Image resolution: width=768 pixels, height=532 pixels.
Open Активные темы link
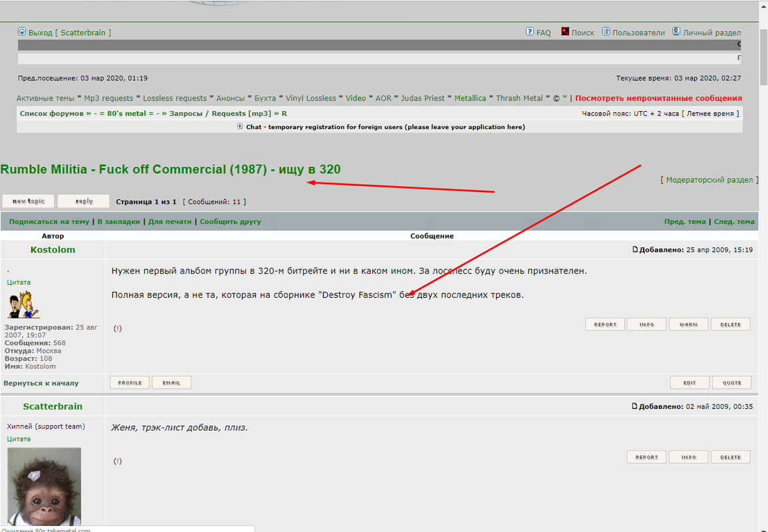(46, 98)
